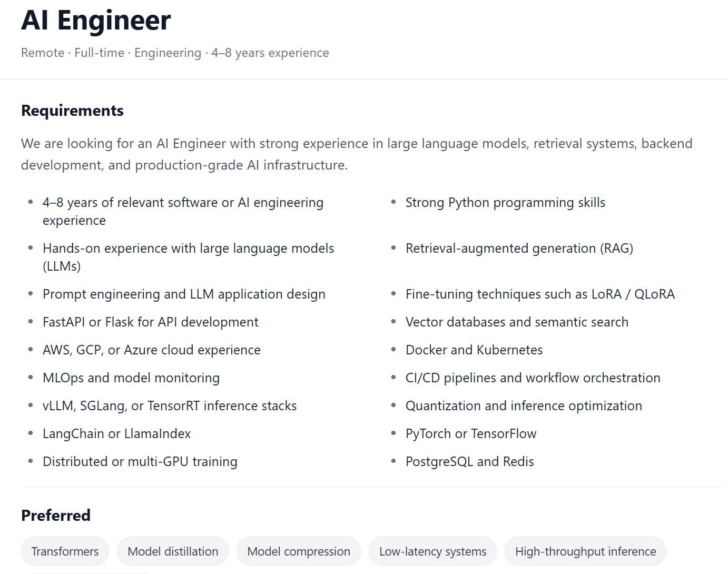728x574 pixels.
Task: Click the job metadata line with Remote
Action: click(x=175, y=53)
